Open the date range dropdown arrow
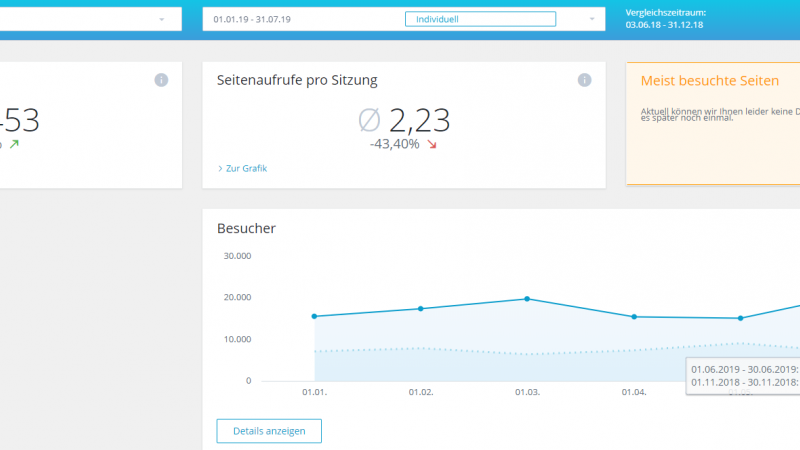 pos(591,19)
